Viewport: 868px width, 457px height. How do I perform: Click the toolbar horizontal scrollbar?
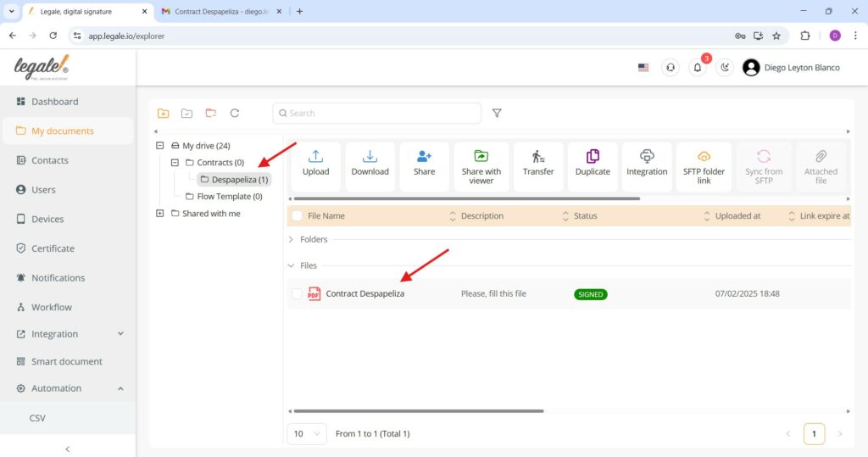(x=467, y=198)
